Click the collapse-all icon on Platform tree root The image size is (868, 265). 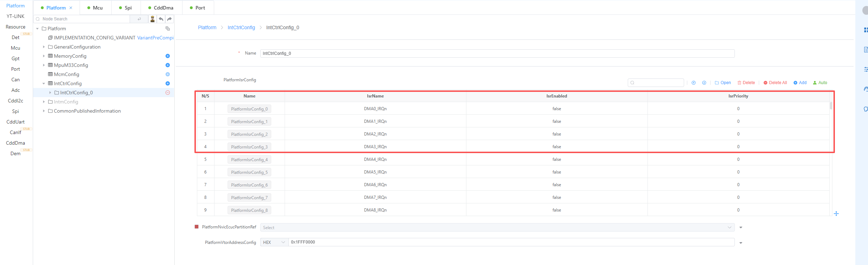coord(168,29)
